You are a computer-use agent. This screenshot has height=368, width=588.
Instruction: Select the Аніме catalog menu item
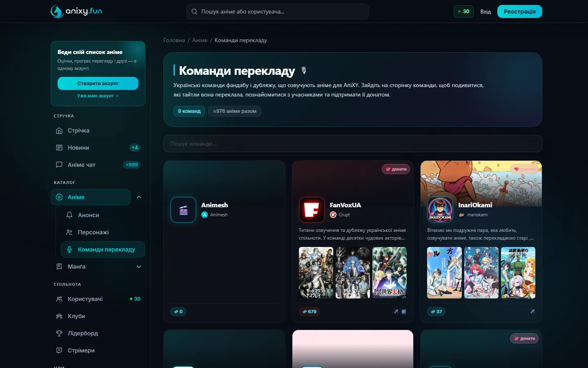(91, 197)
